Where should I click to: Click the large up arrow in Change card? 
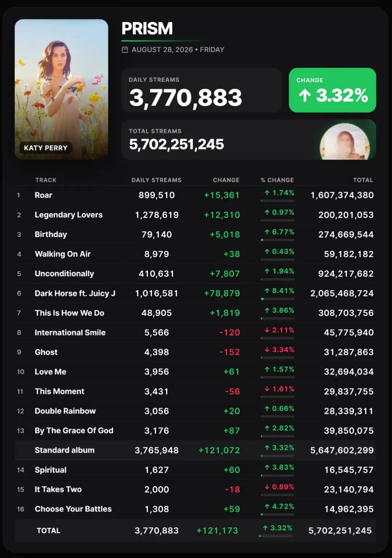(x=305, y=96)
